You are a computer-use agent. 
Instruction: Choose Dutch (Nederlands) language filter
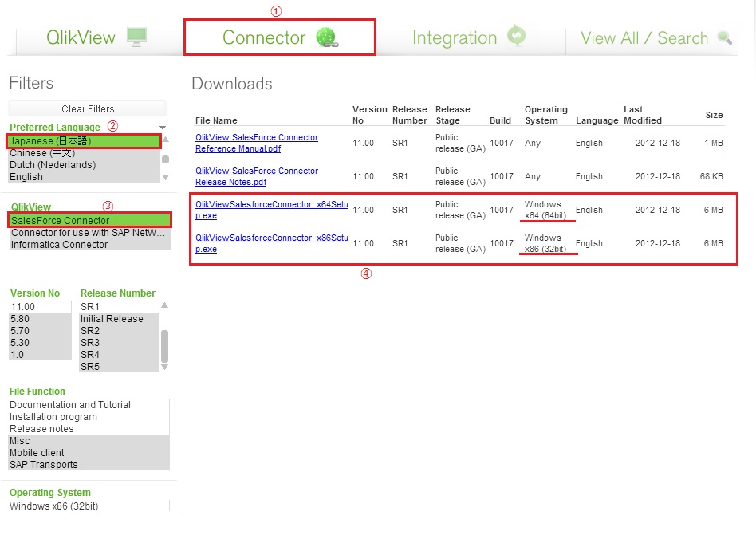84,165
